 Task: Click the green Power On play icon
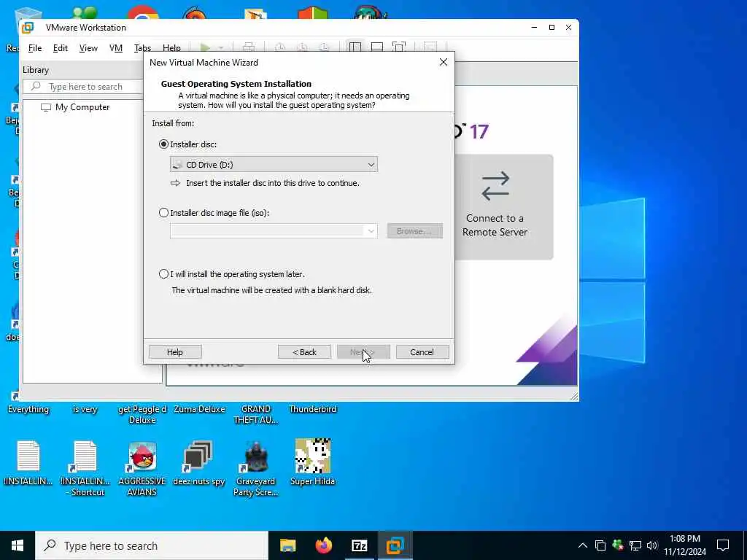point(205,47)
